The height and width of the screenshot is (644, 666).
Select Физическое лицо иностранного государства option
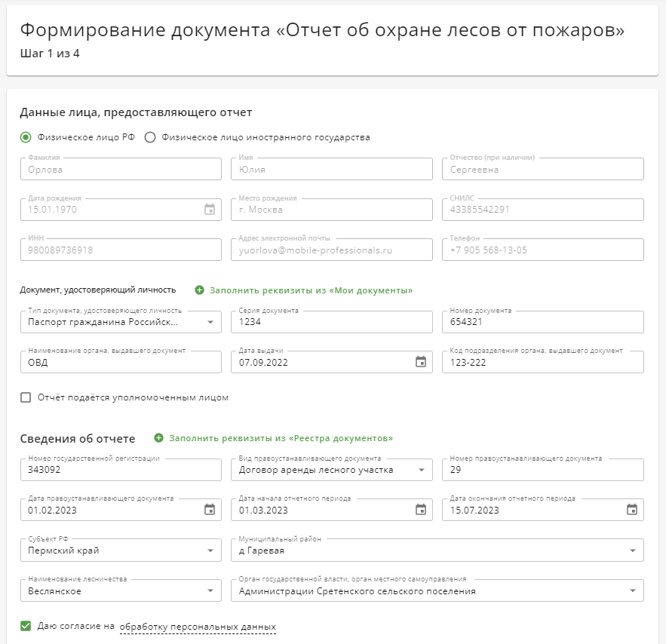(150, 137)
